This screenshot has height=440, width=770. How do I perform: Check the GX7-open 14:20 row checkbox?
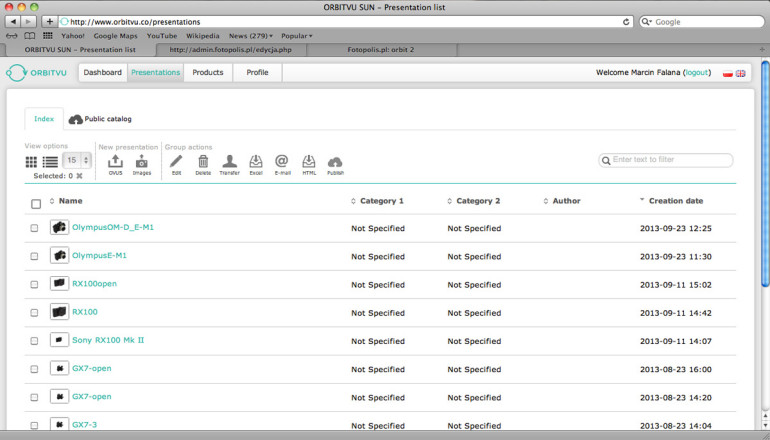click(x=34, y=397)
